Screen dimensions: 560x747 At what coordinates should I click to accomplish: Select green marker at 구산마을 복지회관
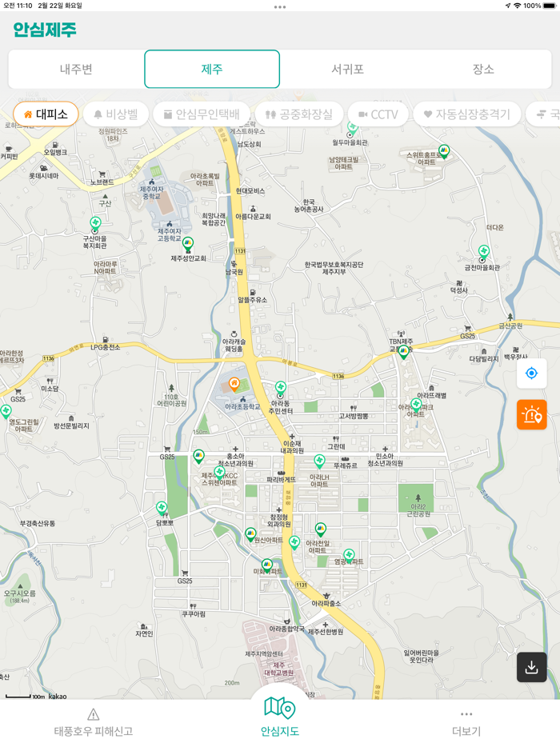(95, 223)
